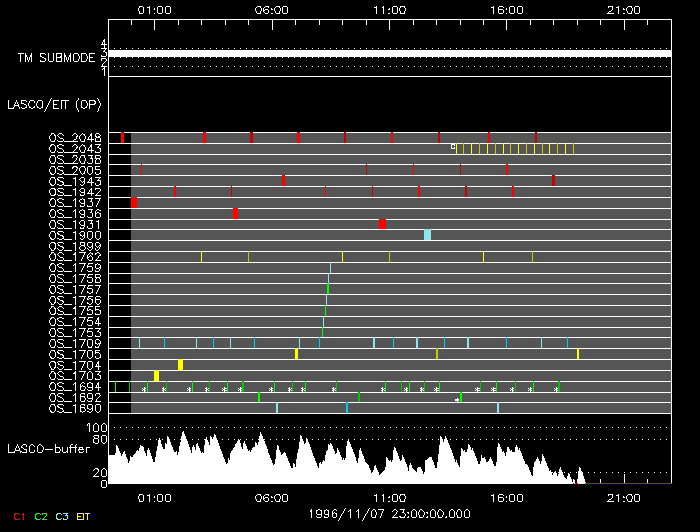Click the white arrow marker on the OS_1692 row
Image resolution: width=700 pixels, height=532 pixels.
pos(457,399)
